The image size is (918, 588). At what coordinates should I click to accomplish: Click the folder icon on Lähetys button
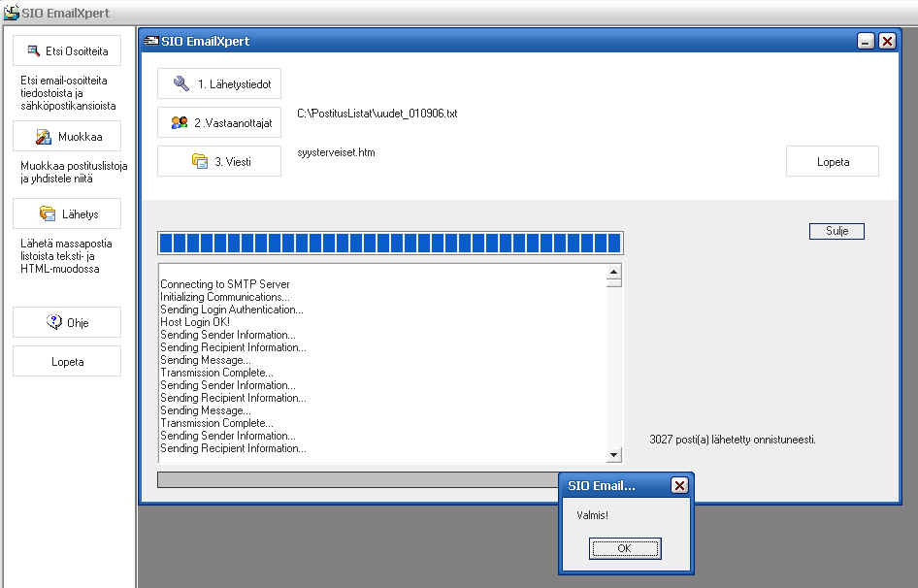pyautogui.click(x=47, y=214)
